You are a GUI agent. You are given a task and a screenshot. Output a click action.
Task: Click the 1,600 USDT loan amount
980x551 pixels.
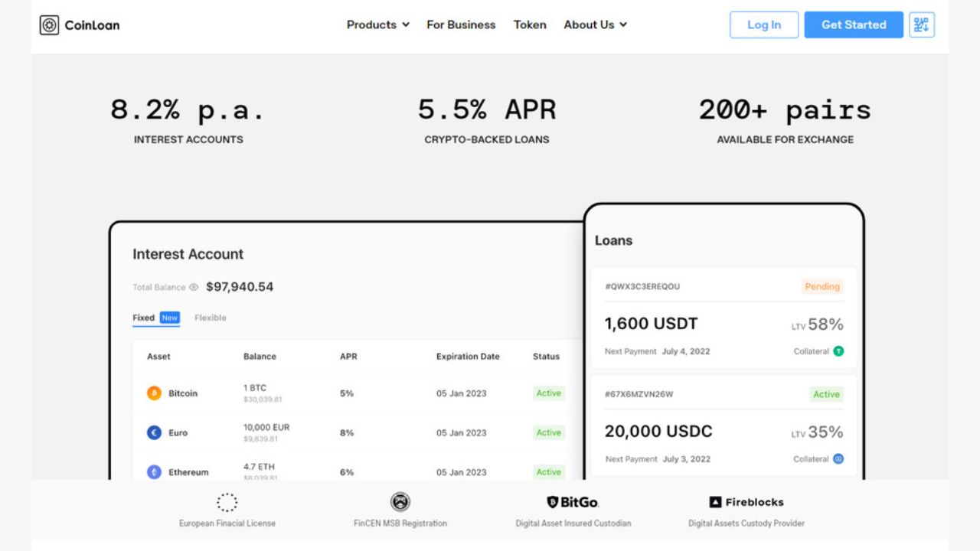point(651,324)
